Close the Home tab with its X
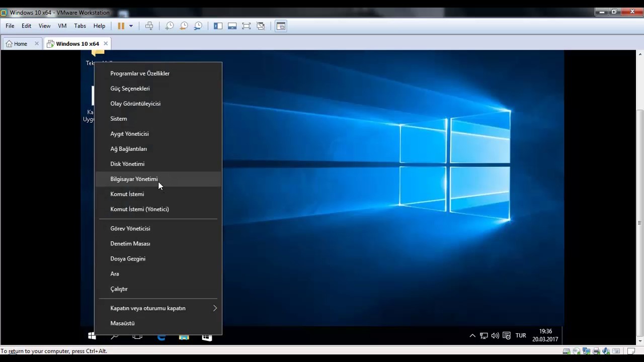644x362 pixels. (36, 44)
